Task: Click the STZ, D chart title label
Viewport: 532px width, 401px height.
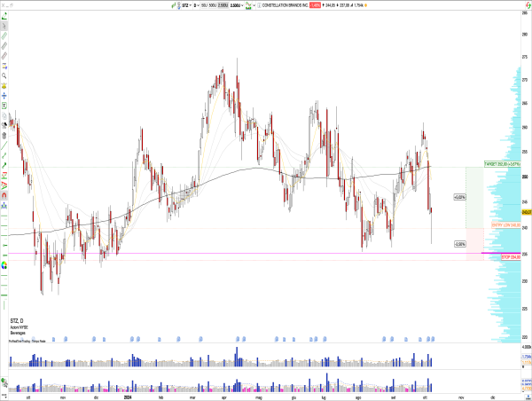Action: pos(17,321)
